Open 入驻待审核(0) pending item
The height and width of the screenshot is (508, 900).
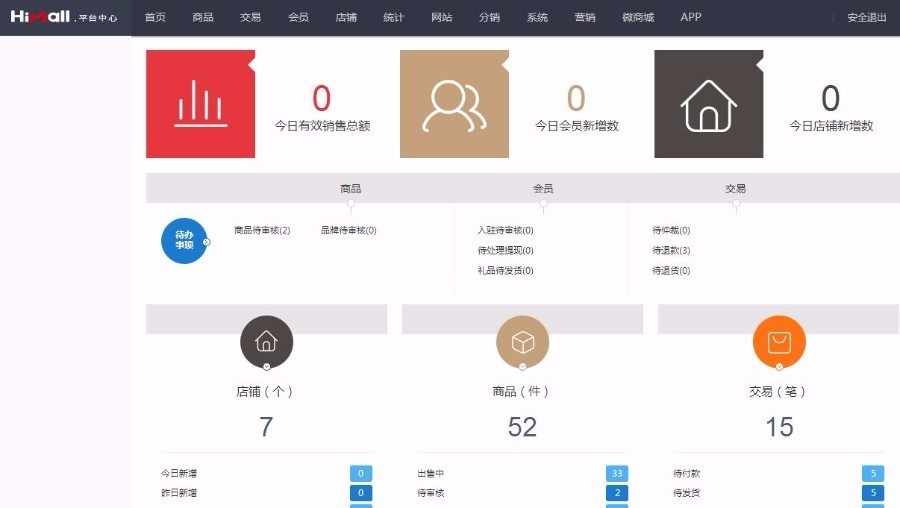coord(506,230)
